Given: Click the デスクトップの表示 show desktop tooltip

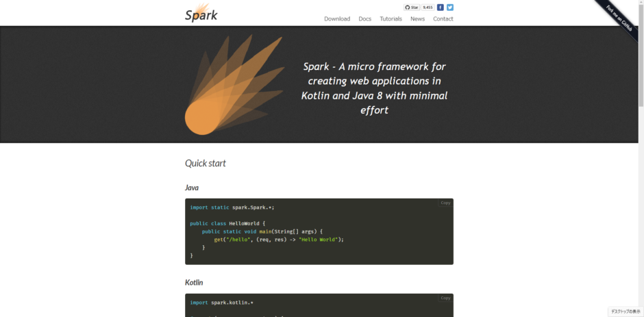Looking at the screenshot, I should [x=624, y=312].
